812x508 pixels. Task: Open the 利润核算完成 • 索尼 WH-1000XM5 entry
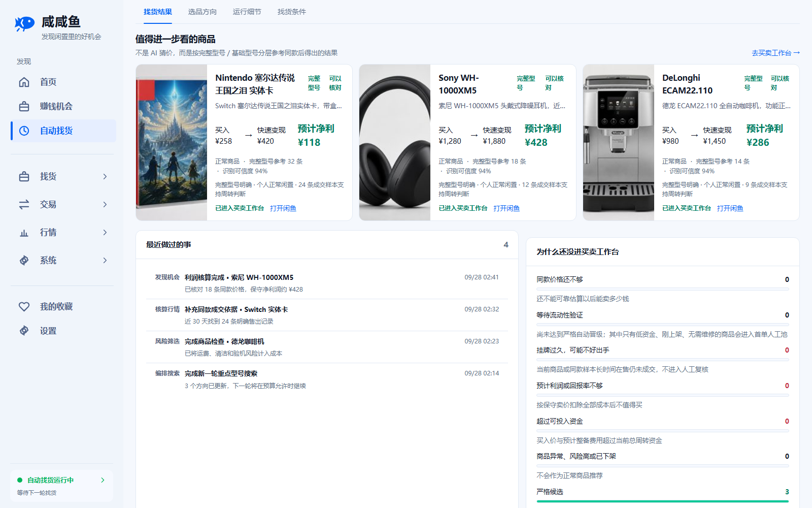pyautogui.click(x=327, y=283)
